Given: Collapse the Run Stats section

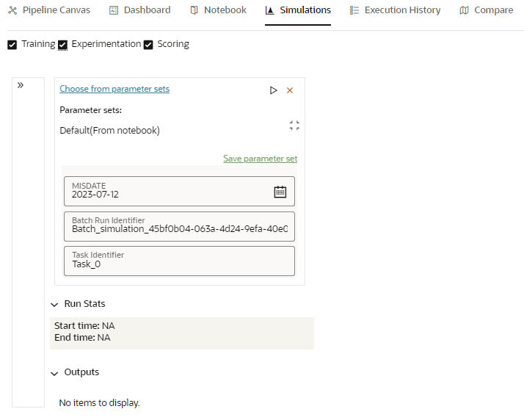Looking at the screenshot, I should point(54,304).
